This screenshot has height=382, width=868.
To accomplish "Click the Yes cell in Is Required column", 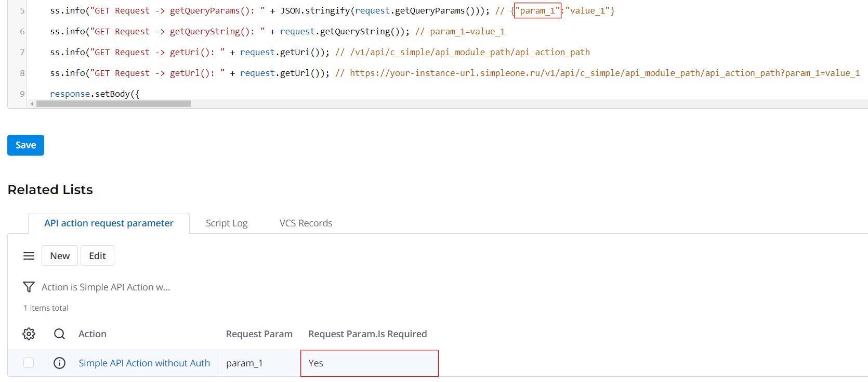I will [369, 363].
